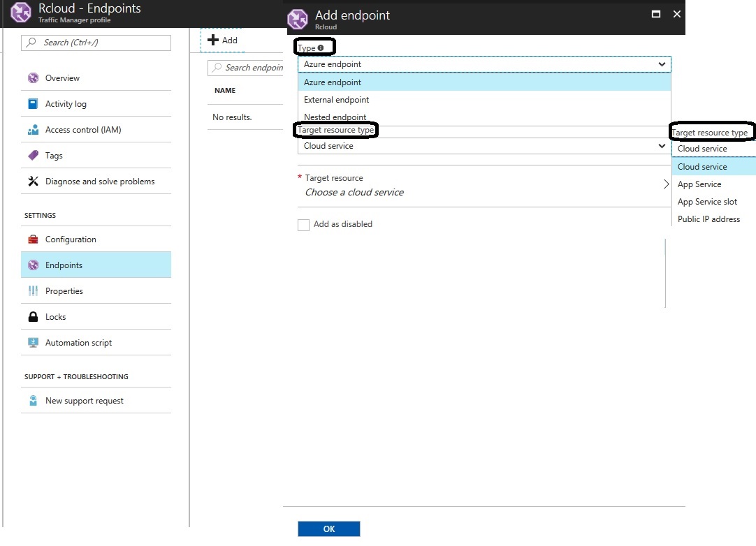This screenshot has height=546, width=756.
Task: Expand the Type dropdown showing Azure endpoint
Action: click(484, 64)
